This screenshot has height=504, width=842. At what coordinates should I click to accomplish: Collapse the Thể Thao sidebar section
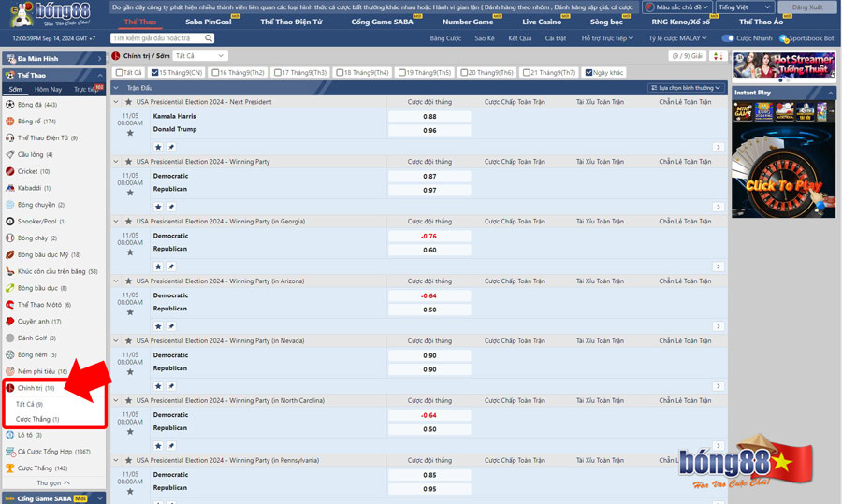point(100,75)
